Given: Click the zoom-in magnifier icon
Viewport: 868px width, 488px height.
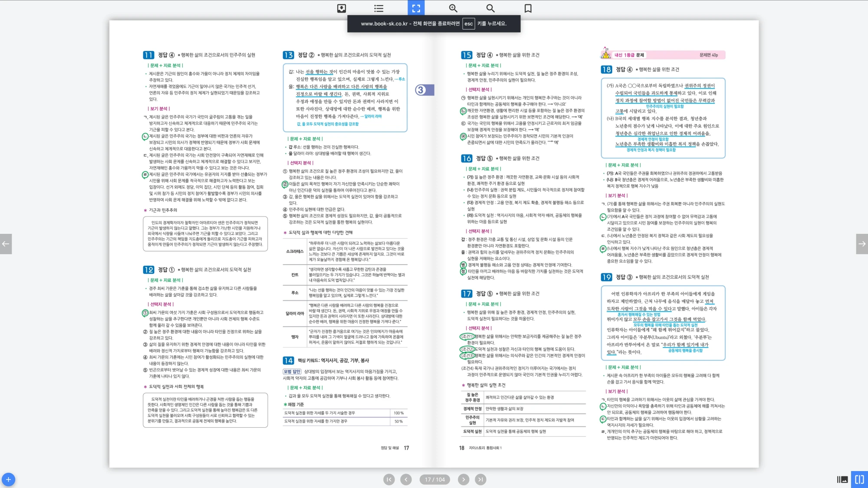Looking at the screenshot, I should 453,8.
